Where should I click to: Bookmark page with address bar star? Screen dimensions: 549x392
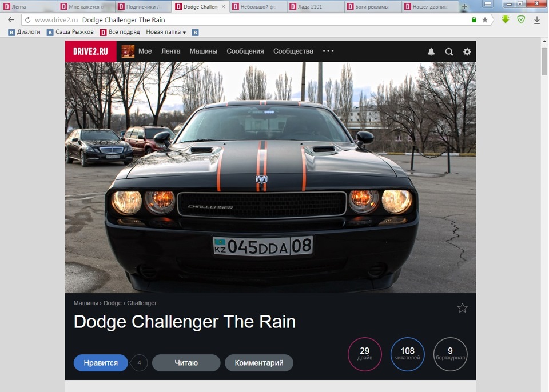[485, 20]
